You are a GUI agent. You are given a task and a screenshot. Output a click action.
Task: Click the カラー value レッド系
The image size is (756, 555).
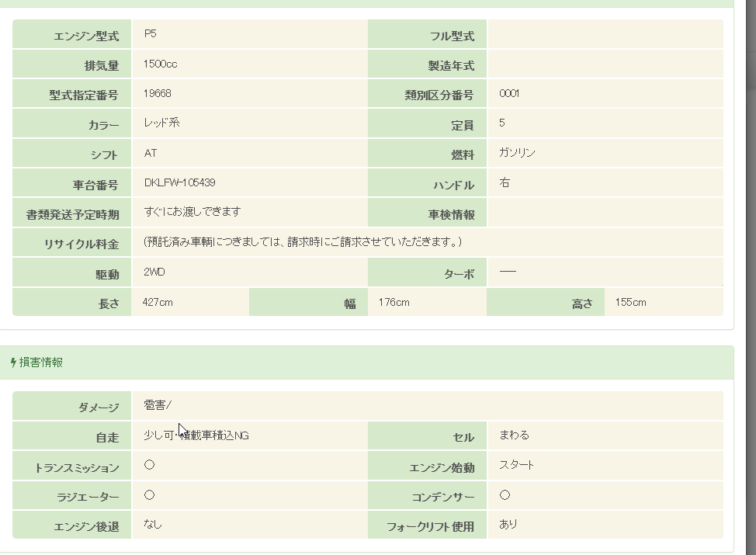coord(161,123)
